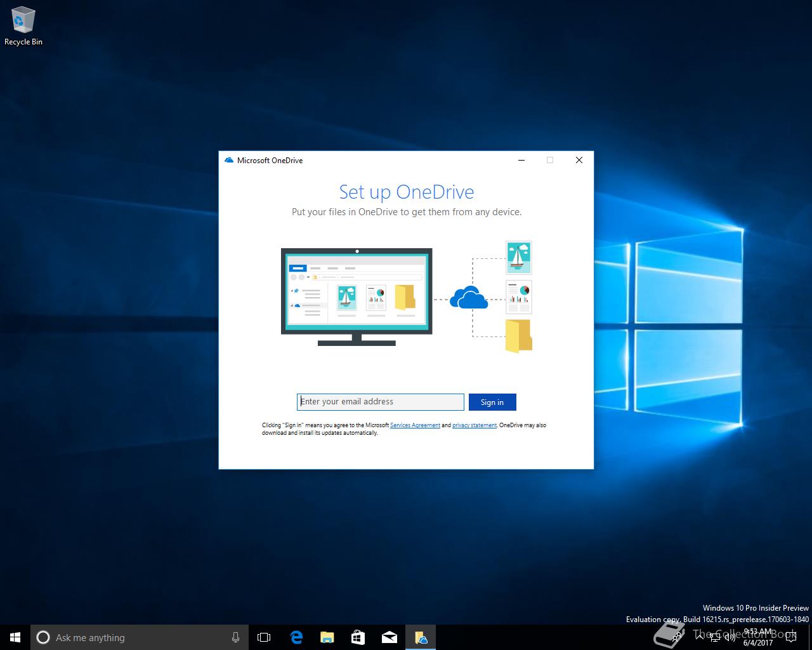Click the blue cloud illustration

[x=469, y=297]
